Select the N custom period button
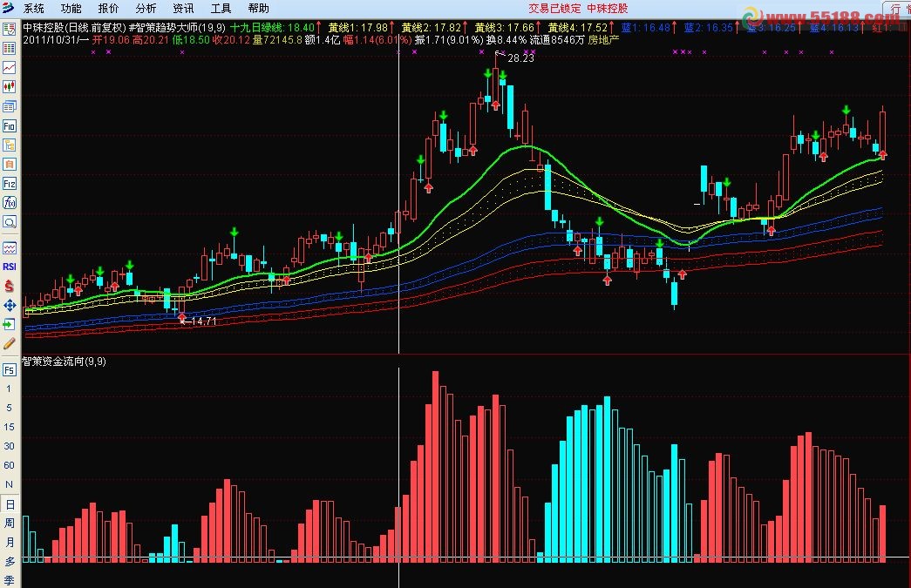 (x=9, y=484)
